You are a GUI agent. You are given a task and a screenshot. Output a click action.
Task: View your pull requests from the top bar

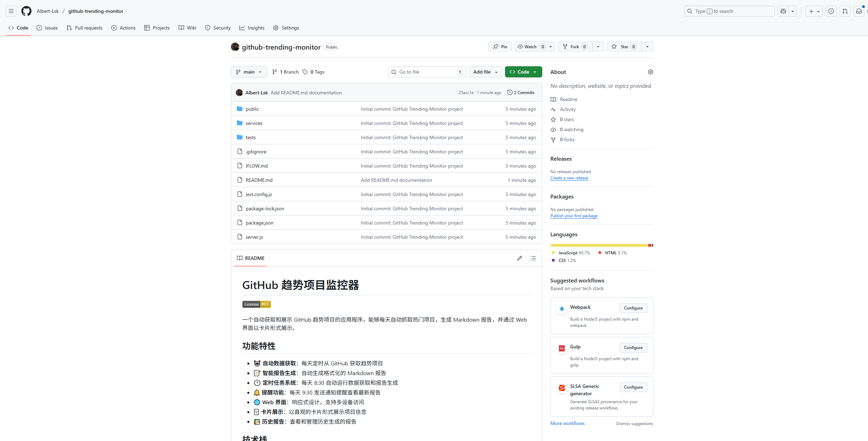[x=845, y=11]
